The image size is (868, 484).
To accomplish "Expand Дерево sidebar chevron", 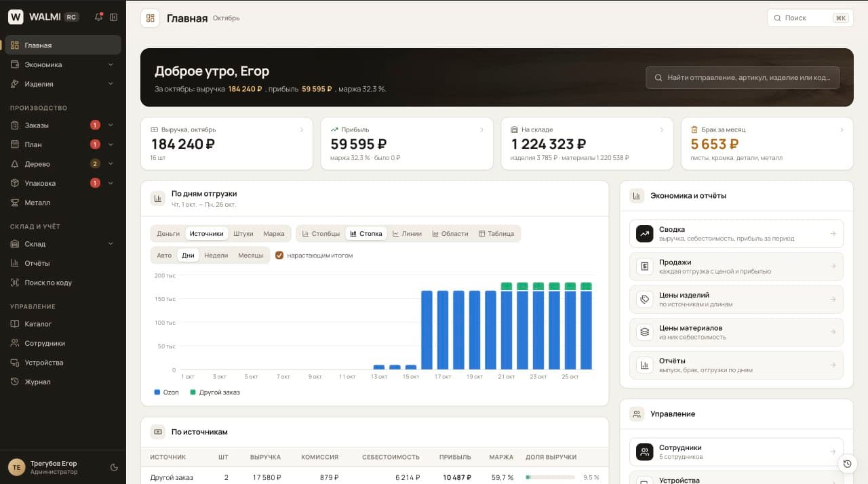I will coord(111,164).
